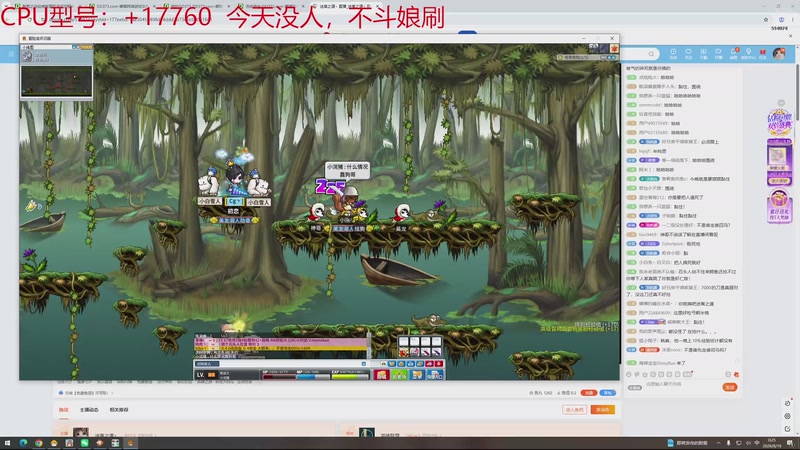The height and width of the screenshot is (450, 800).
Task: Click the blue pill button under the game
Action: point(608,393)
